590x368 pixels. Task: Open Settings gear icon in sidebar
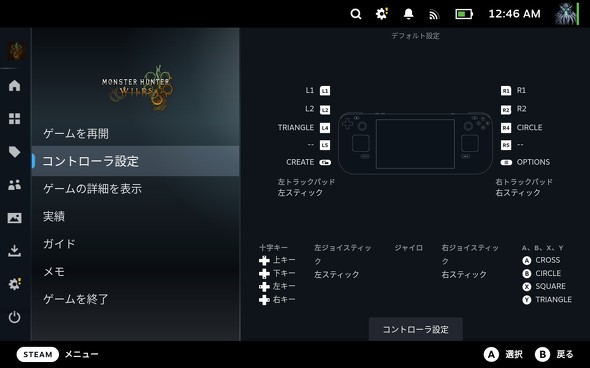(15, 284)
